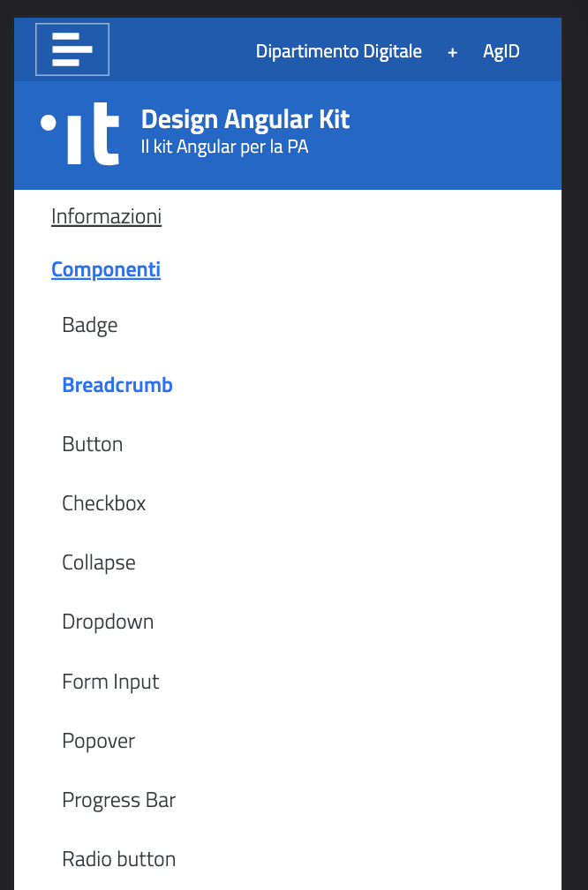Navigate to the Checkbox component page
The height and width of the screenshot is (890, 588).
point(103,503)
